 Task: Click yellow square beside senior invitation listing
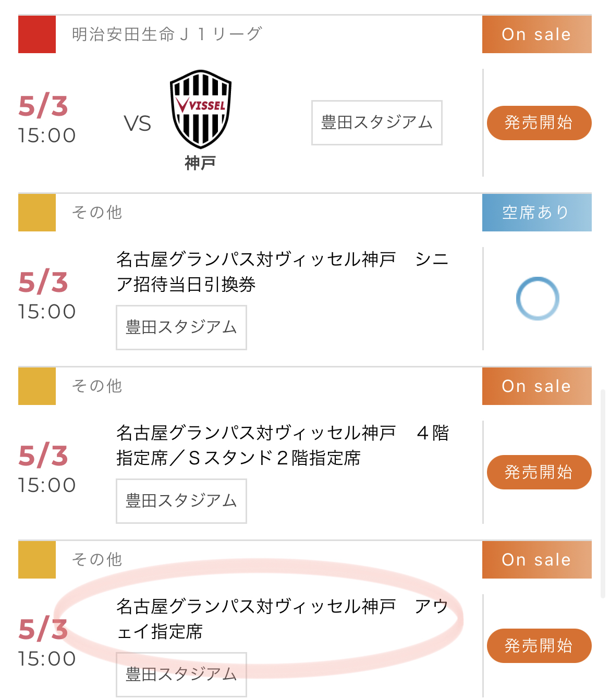coord(37,213)
